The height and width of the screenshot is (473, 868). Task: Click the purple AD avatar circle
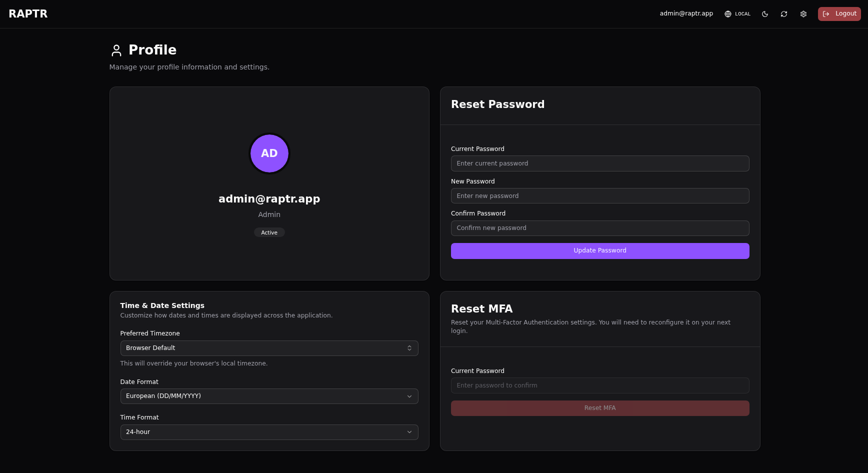pos(269,153)
